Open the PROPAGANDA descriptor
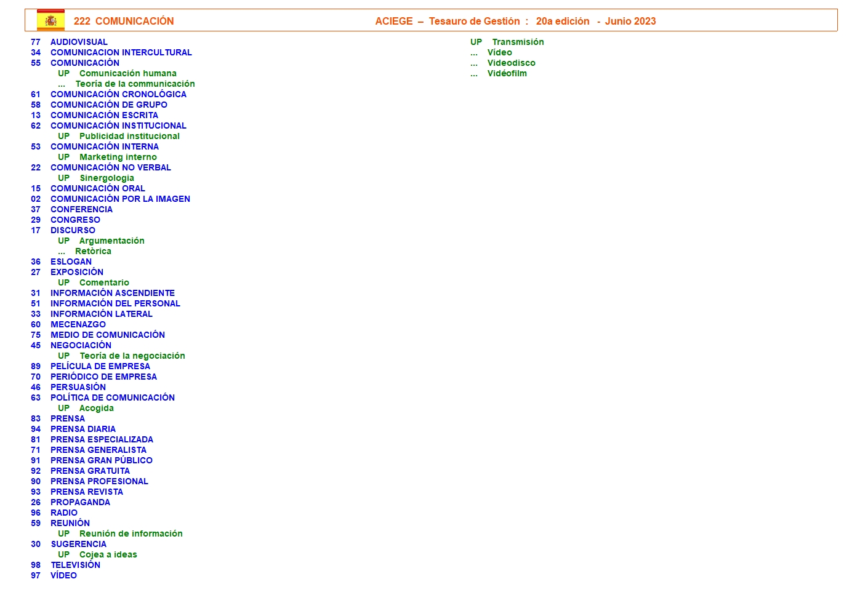 [80, 502]
